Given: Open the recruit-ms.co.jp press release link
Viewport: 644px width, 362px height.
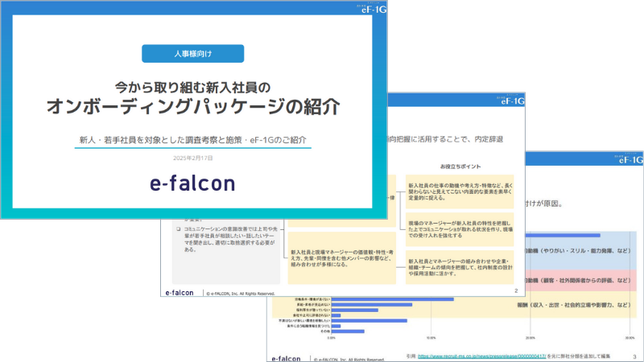Looking at the screenshot, I should pos(481,356).
